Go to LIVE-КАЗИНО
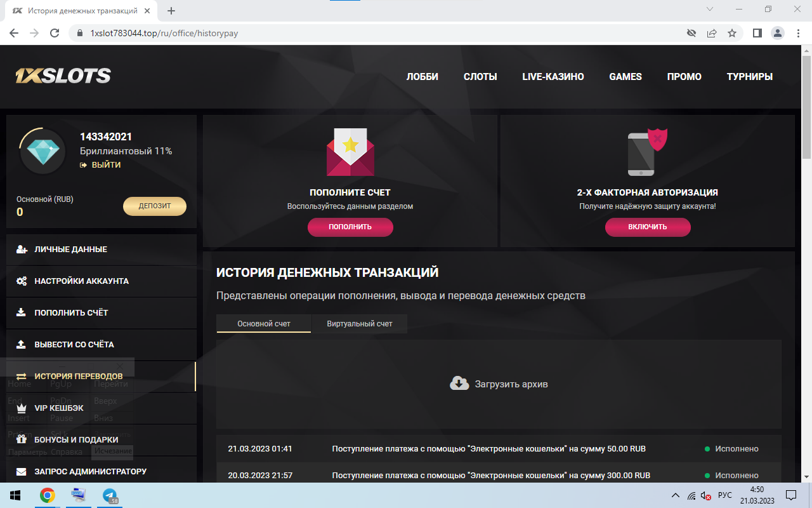This screenshot has height=508, width=812. pos(553,77)
